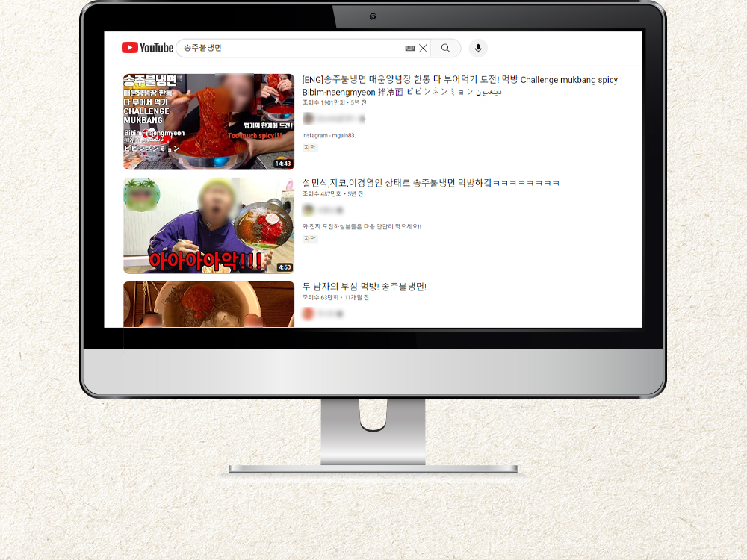Open the 설민석,지코,이경영 mukbang video title
This screenshot has height=560, width=747.
click(430, 183)
